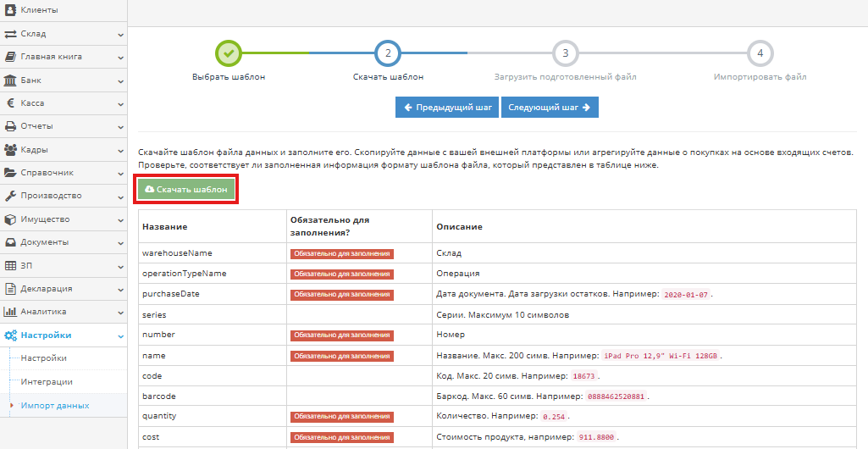Click step 3 circle in wizard
The width and height of the screenshot is (868, 449).
[566, 53]
